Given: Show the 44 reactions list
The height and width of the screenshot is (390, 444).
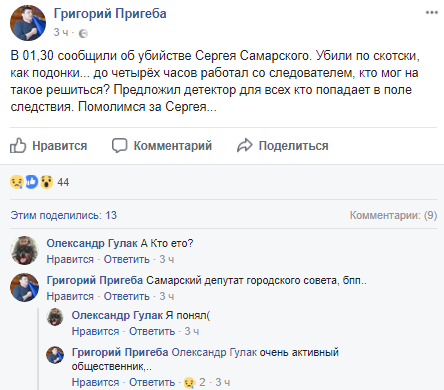Looking at the screenshot, I should click(x=63, y=182).
